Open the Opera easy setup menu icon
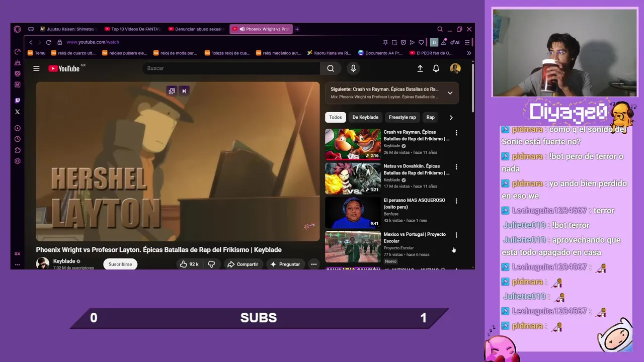The image size is (644, 362). pyautogui.click(x=467, y=42)
